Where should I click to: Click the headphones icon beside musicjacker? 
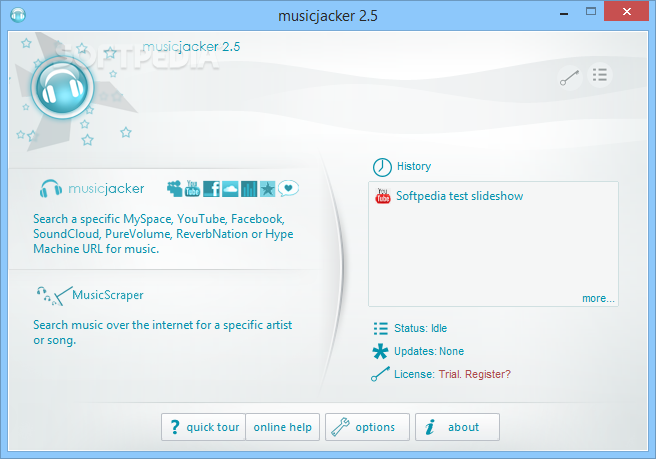click(x=51, y=189)
